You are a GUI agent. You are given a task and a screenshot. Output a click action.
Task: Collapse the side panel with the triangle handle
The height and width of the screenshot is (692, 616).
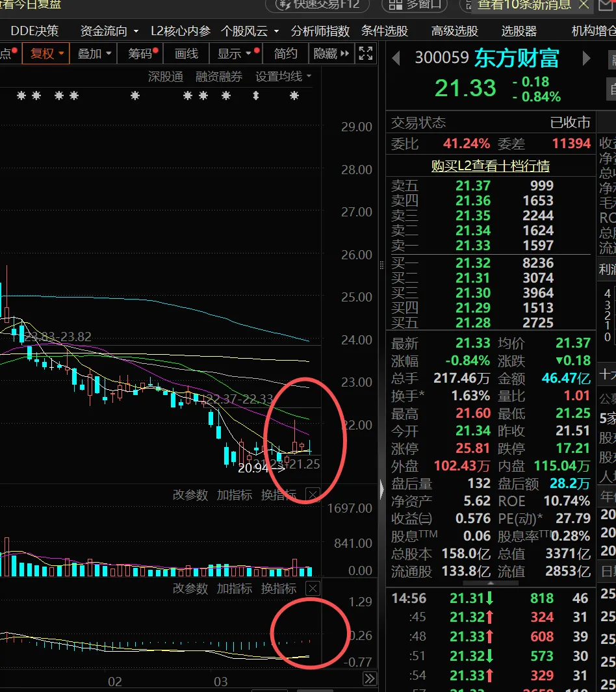pyautogui.click(x=381, y=489)
